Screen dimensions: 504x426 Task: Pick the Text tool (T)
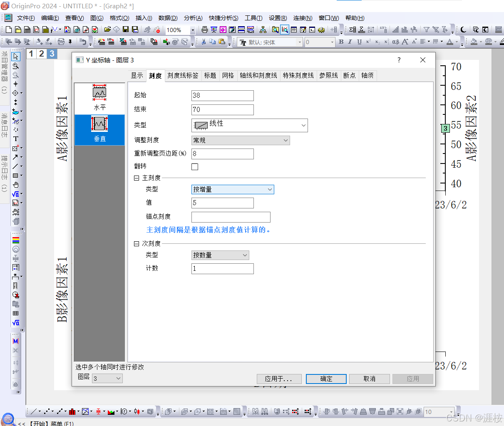(x=15, y=139)
